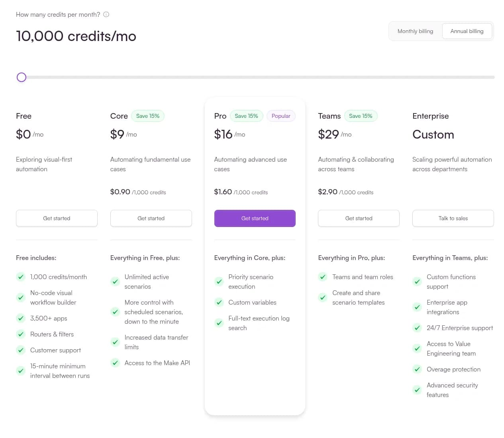Click 'Automating fundamental use cases' description
This screenshot has width=504, height=438.
point(151,164)
